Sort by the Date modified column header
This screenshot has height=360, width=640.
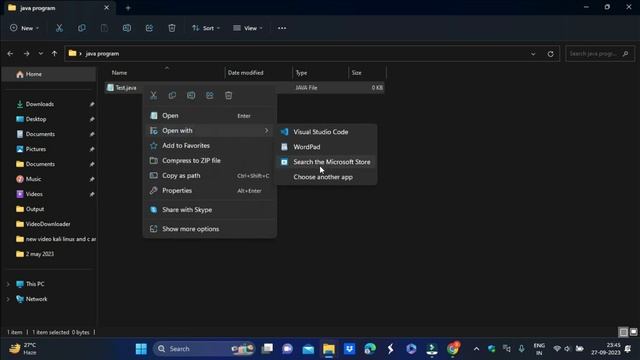tap(259, 73)
